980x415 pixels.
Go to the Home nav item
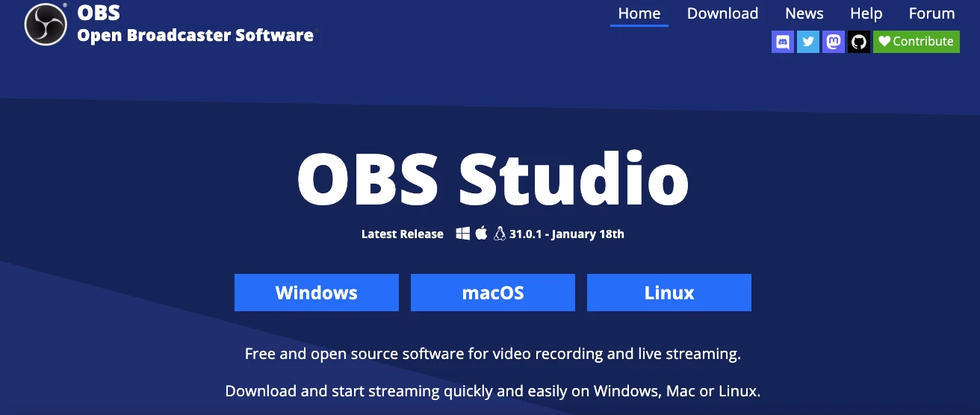[639, 13]
